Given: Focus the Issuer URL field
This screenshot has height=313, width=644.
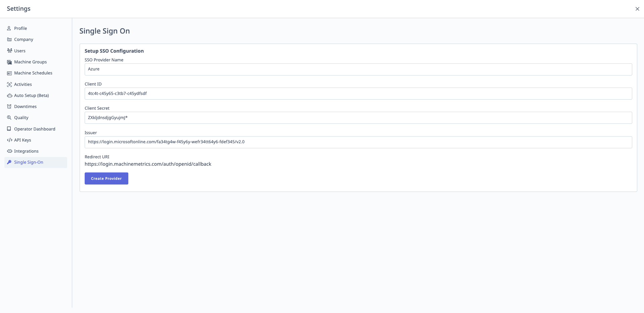Looking at the screenshot, I should 358,142.
